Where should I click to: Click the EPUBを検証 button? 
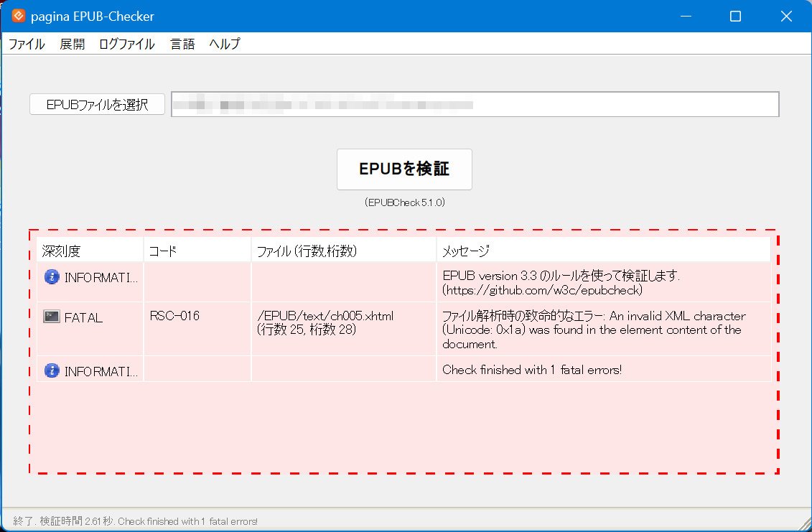[x=404, y=169]
